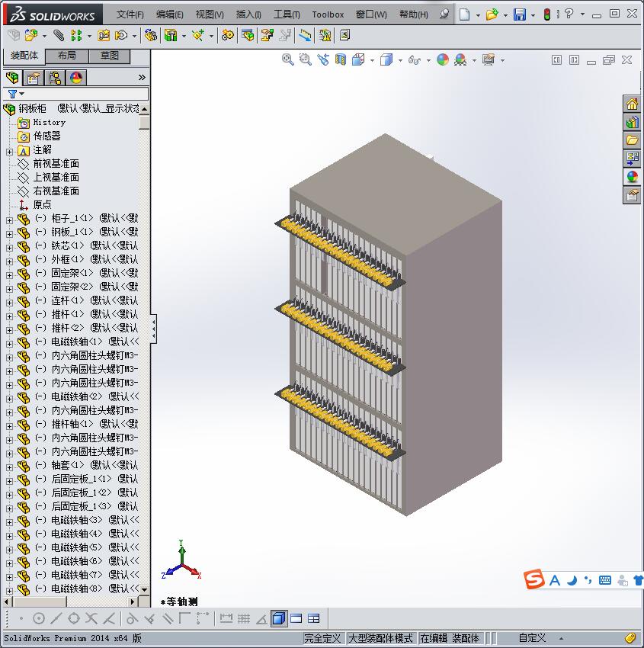
Task: Open the 文件(F) menu
Action: point(130,14)
